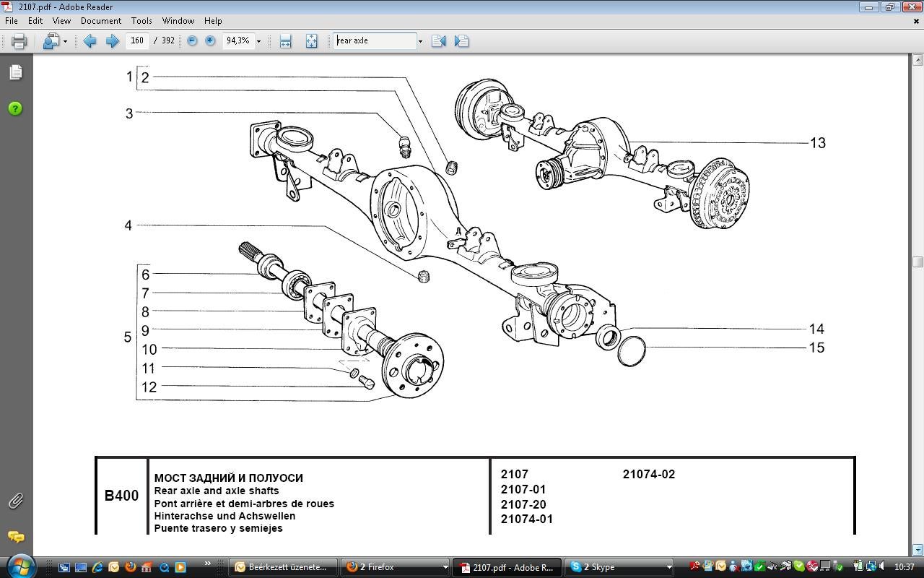This screenshot has height=578, width=924.
Task: Launch the media player quick launch icon
Action: [x=180, y=567]
